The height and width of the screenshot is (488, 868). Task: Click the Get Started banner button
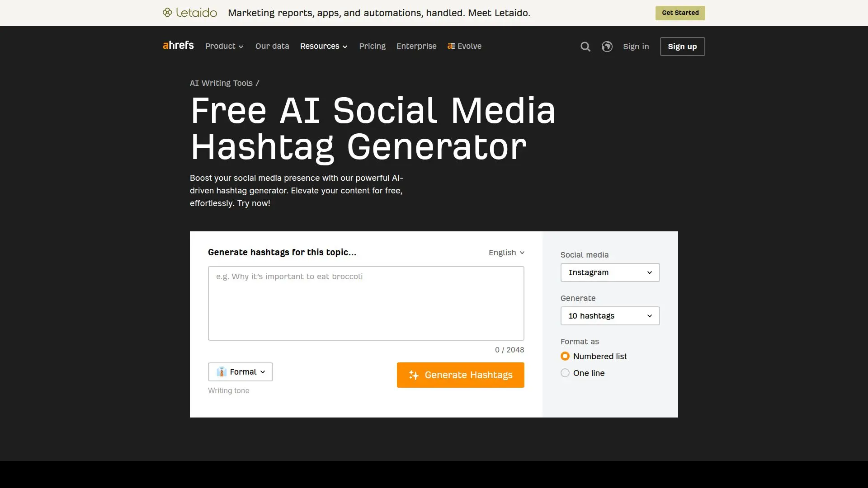coord(680,13)
